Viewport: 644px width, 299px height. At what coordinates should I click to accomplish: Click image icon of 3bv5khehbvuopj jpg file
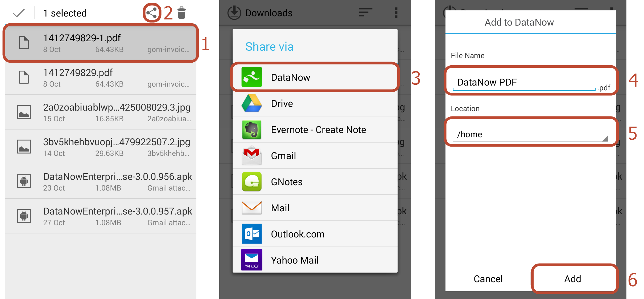(24, 147)
